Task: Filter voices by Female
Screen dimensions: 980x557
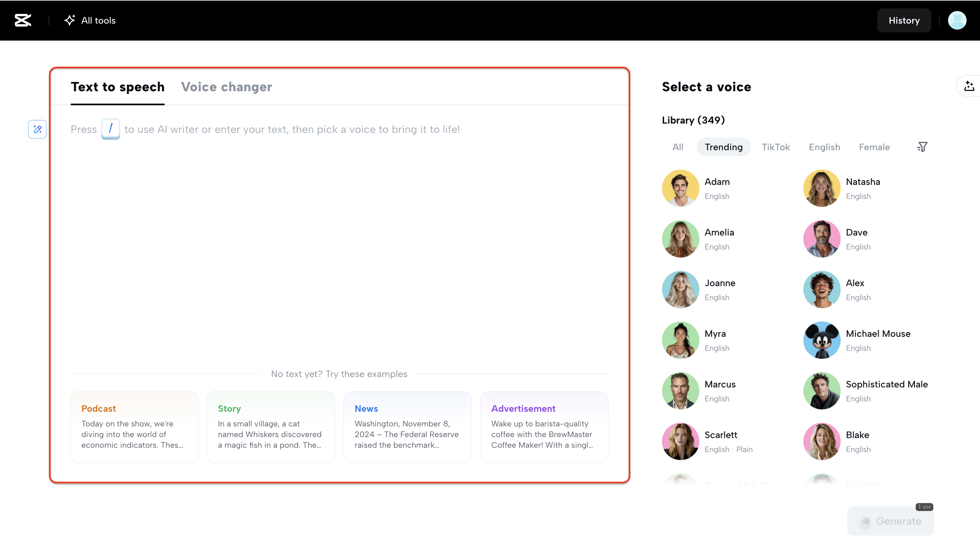Action: click(874, 147)
